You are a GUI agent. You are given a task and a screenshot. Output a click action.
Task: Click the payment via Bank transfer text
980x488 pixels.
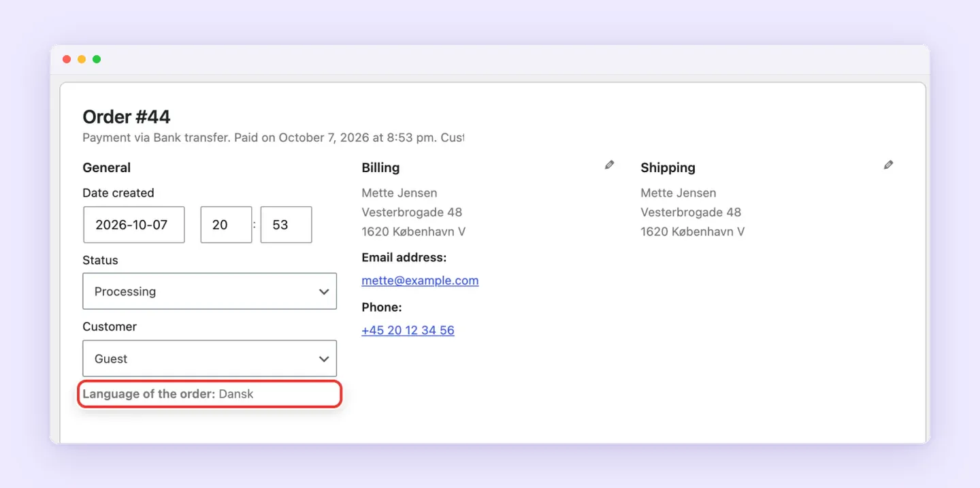(x=273, y=137)
